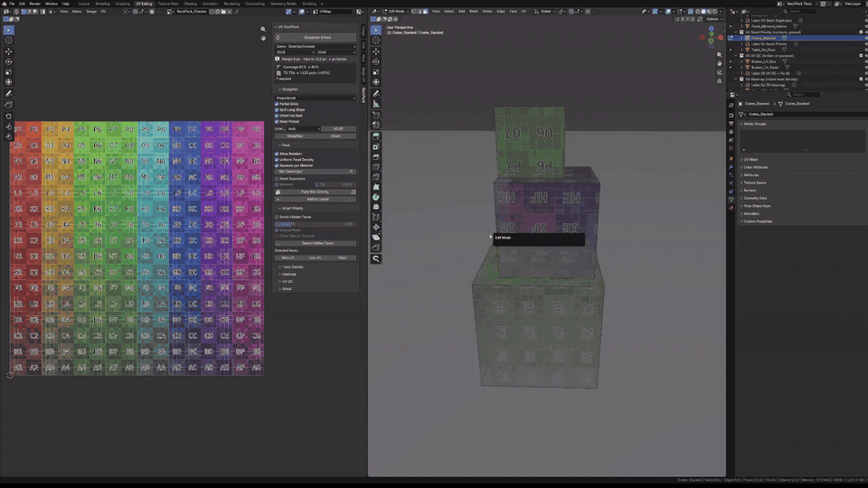
Task: Select the Extrude Region tool
Action: 376,136
